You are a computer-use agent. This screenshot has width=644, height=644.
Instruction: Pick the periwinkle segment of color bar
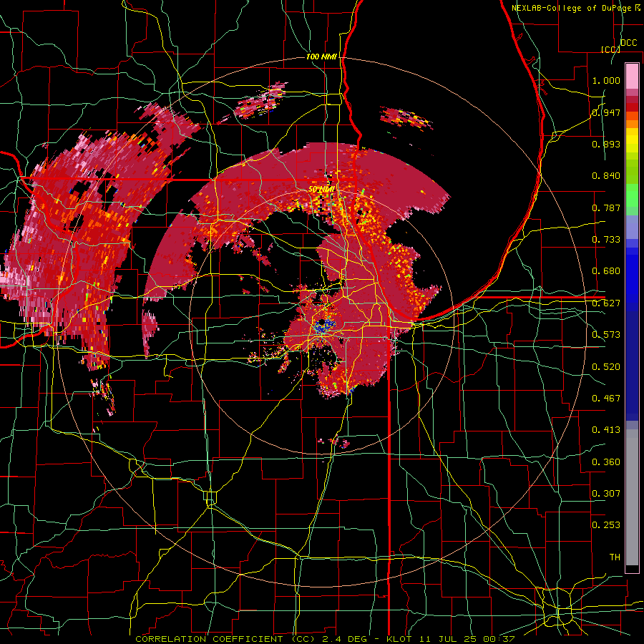[632, 227]
